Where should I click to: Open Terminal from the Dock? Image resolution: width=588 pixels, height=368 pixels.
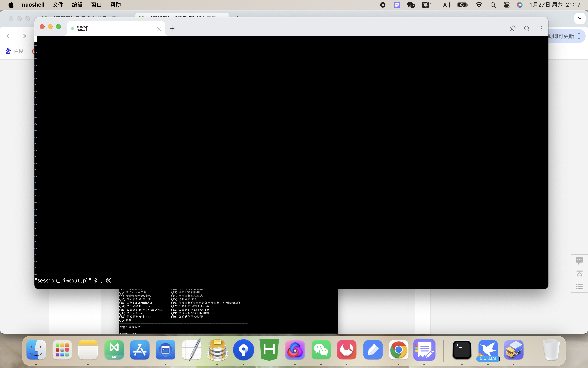coord(462,350)
